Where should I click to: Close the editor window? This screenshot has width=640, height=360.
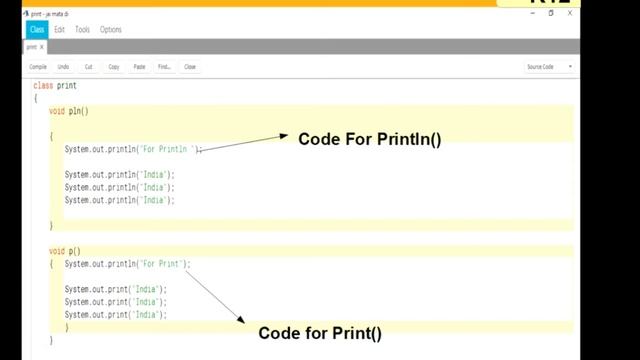pos(570,13)
